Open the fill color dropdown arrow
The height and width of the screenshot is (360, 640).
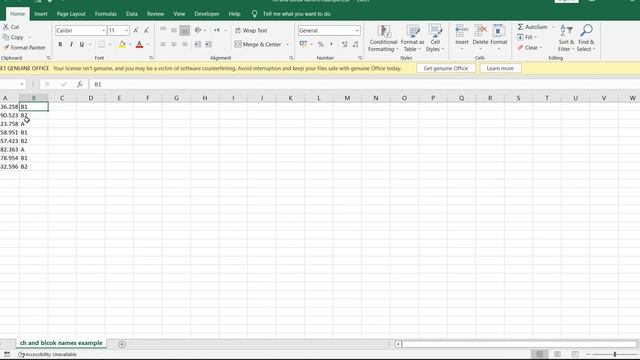130,44
